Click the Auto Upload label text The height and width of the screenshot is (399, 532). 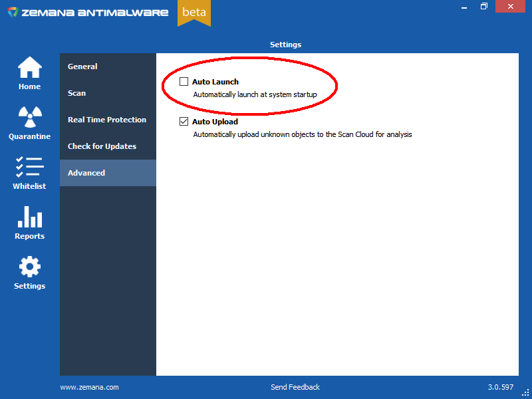pyautogui.click(x=215, y=122)
